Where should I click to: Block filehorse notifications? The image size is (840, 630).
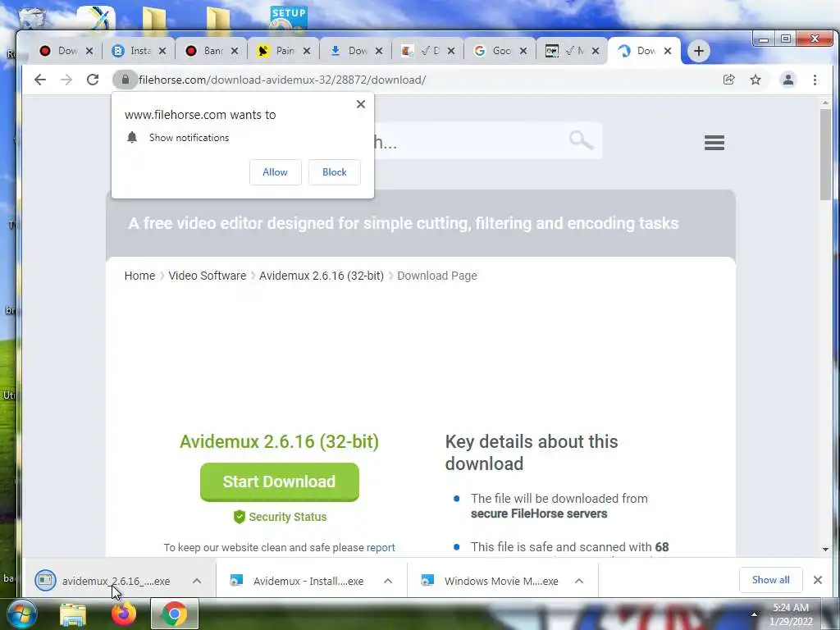[x=335, y=172]
